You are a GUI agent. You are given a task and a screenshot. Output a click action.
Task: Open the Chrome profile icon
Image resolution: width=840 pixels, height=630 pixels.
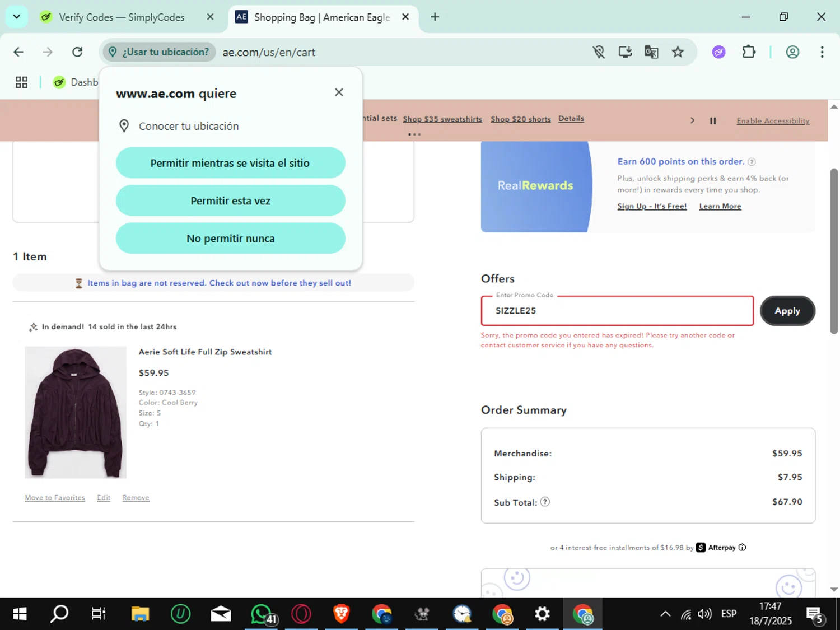click(x=792, y=52)
